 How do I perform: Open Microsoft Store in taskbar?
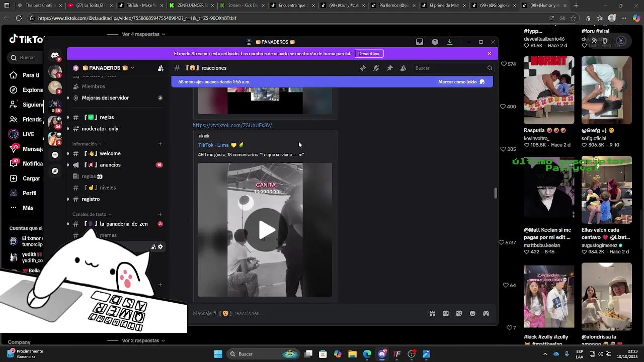pos(323,354)
